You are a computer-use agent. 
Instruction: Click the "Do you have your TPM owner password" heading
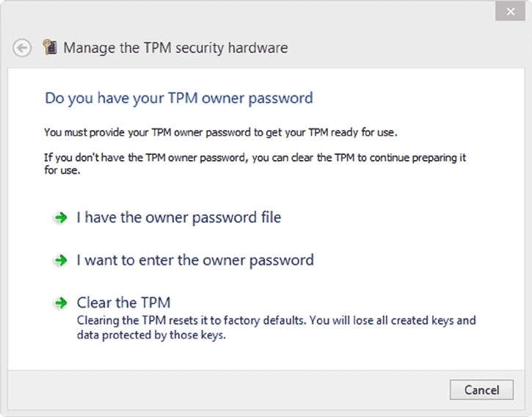click(178, 98)
